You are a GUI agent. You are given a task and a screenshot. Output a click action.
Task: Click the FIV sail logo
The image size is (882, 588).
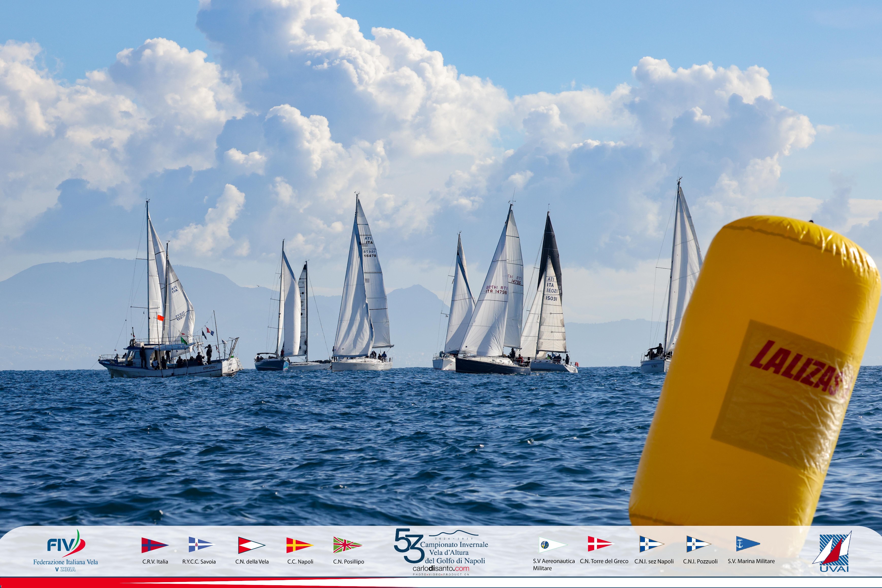click(66, 543)
